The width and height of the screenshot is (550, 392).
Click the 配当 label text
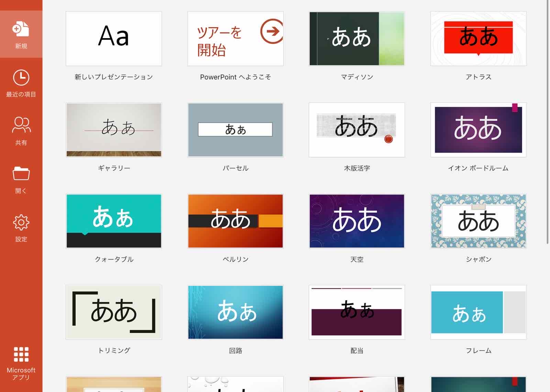(x=357, y=350)
